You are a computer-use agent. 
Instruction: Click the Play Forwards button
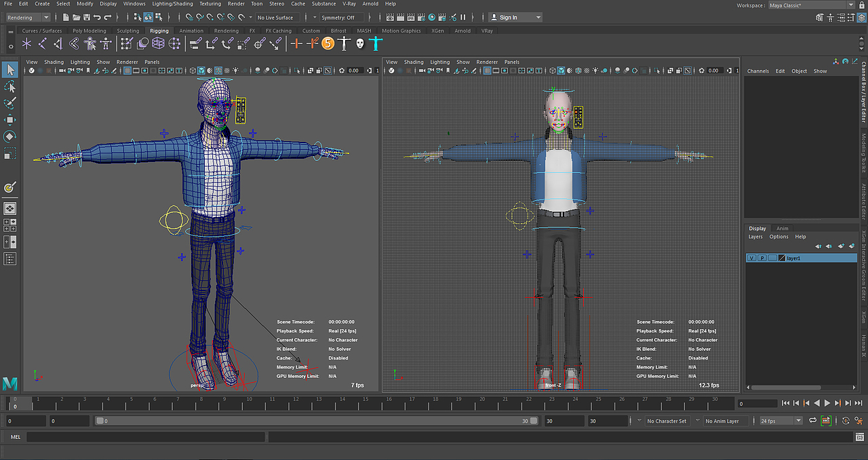coord(827,403)
